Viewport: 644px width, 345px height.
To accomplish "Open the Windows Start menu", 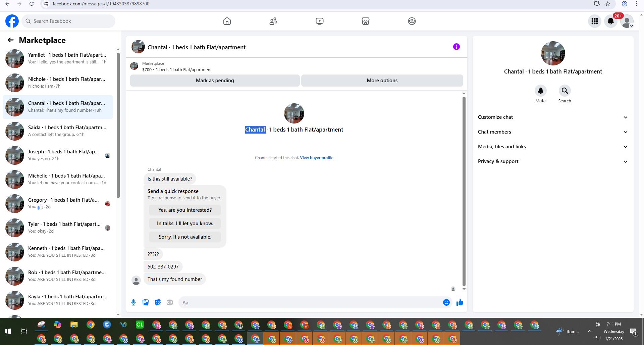I will (8, 331).
